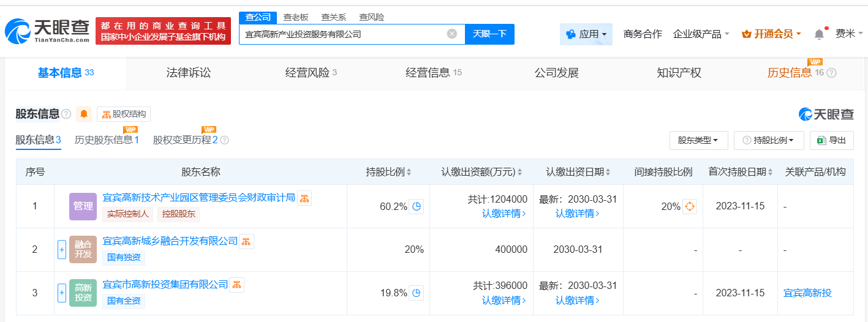Open pie chart icon next to 19.8%

pos(417,293)
